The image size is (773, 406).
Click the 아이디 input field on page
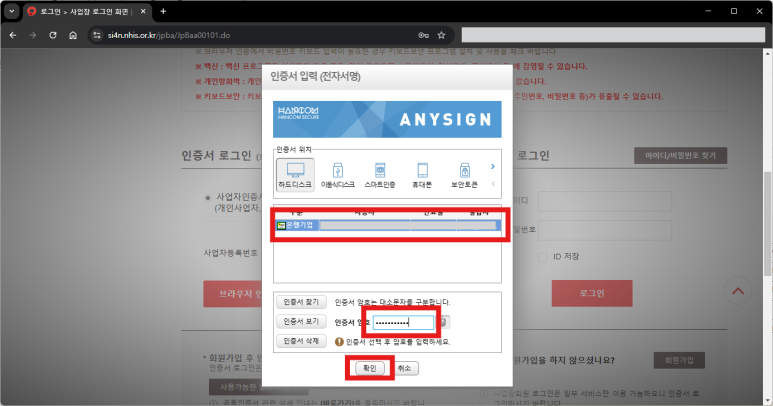[605, 202]
